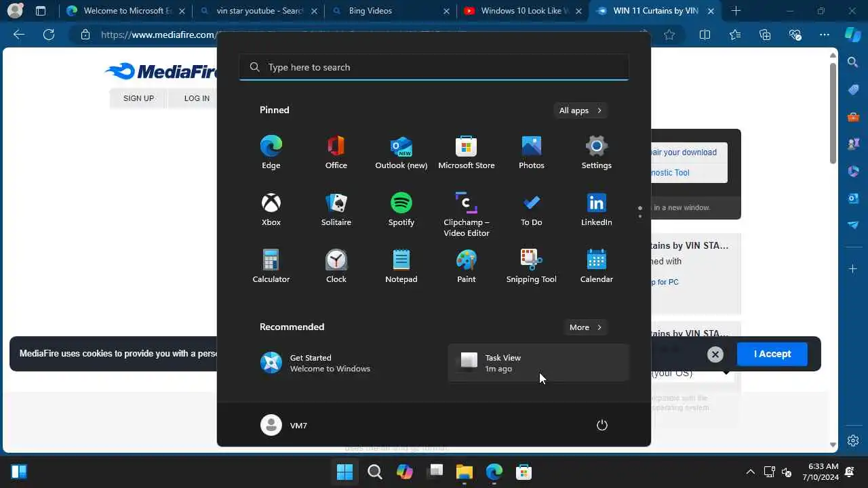Launch the Photos app
Screen dimensions: 868x488
pyautogui.click(x=531, y=152)
